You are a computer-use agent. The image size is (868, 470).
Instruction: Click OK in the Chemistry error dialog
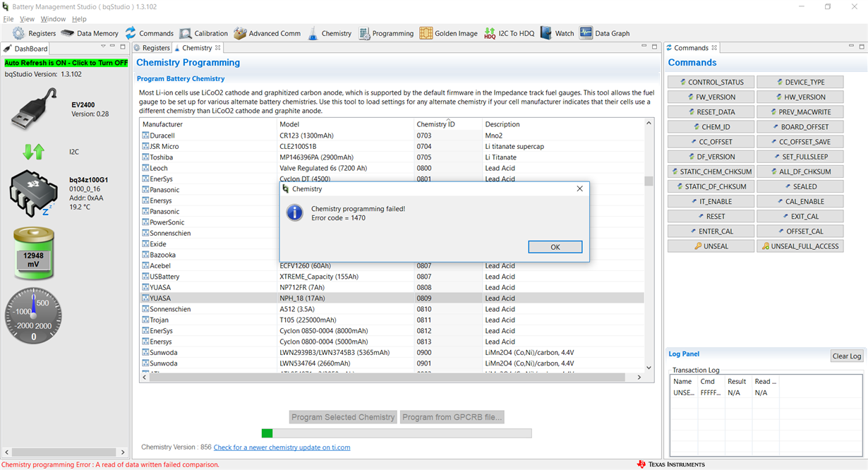[x=555, y=247]
